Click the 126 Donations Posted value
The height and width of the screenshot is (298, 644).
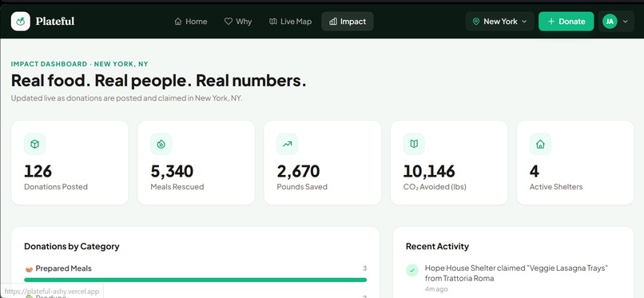38,171
